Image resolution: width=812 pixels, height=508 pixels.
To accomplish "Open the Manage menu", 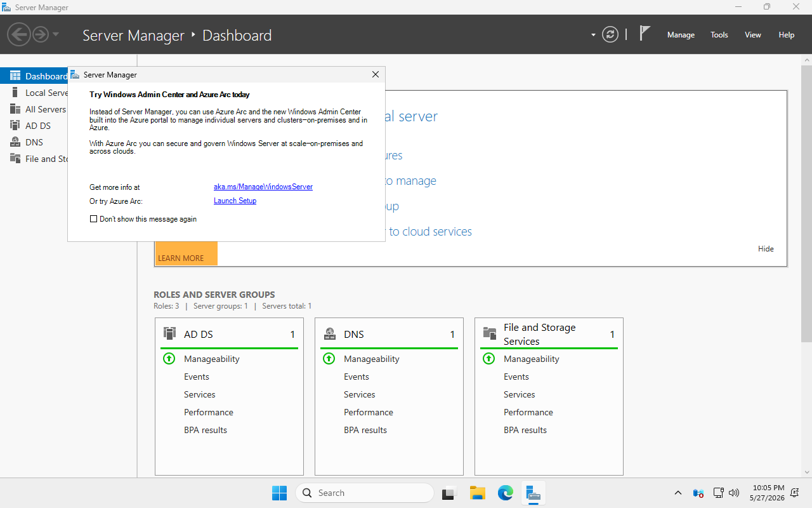I will coord(681,35).
